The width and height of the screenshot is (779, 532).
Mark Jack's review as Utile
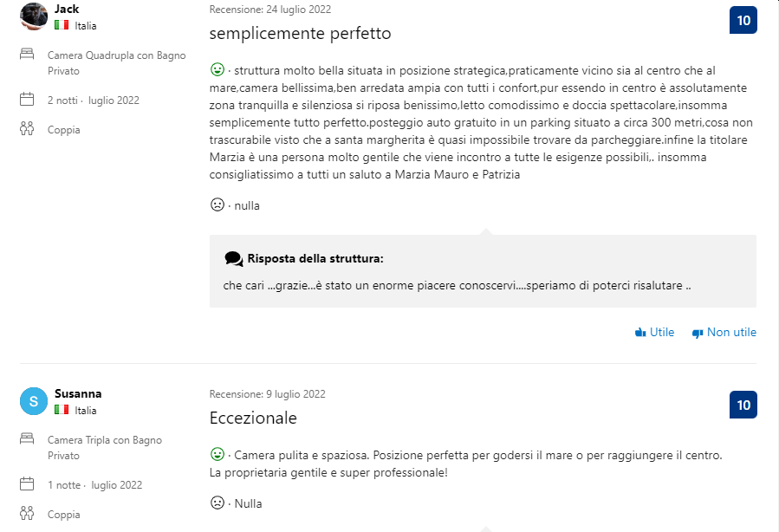click(x=654, y=333)
